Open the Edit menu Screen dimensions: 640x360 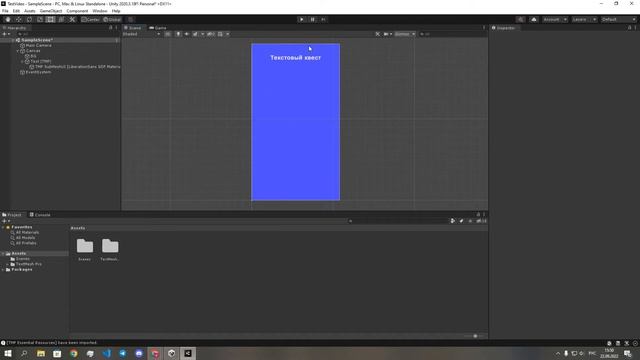click(x=16, y=11)
